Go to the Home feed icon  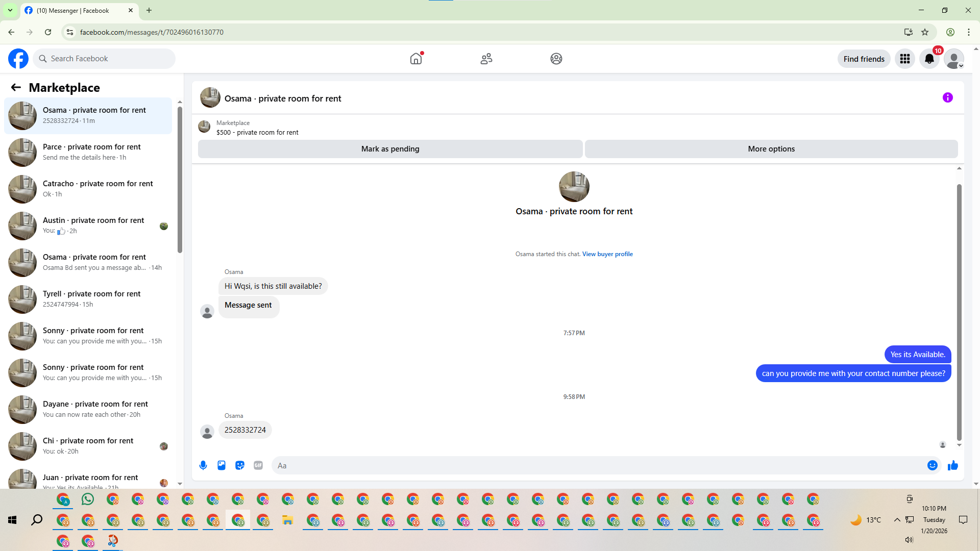416,59
